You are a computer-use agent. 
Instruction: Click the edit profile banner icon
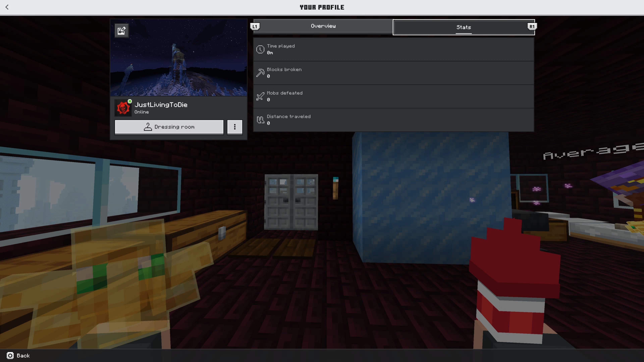(x=121, y=31)
